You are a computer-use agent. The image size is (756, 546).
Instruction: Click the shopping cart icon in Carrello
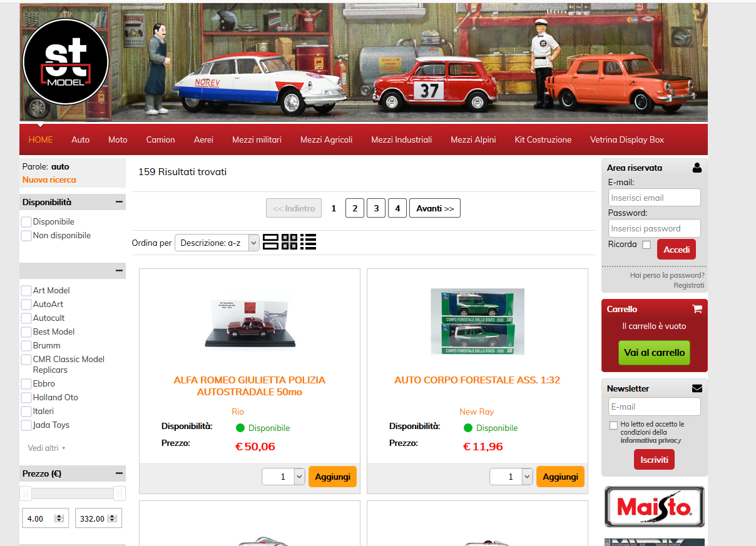coord(697,309)
